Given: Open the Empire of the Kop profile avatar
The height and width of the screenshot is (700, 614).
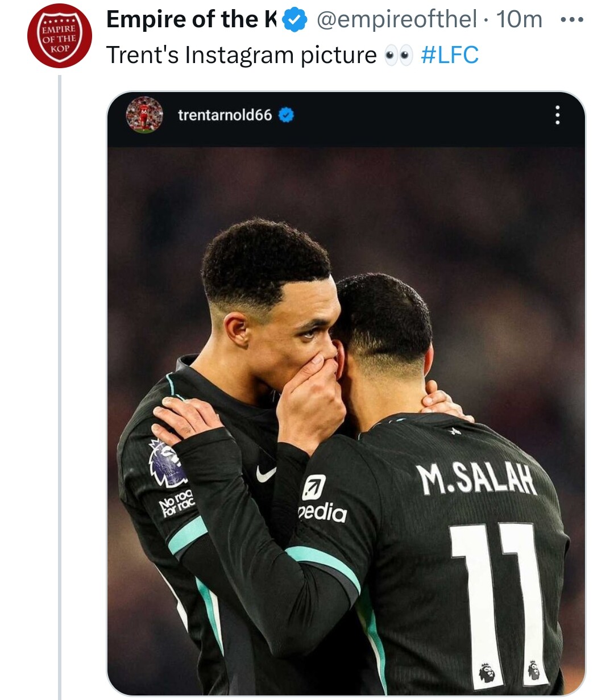Looking at the screenshot, I should pos(60,35).
